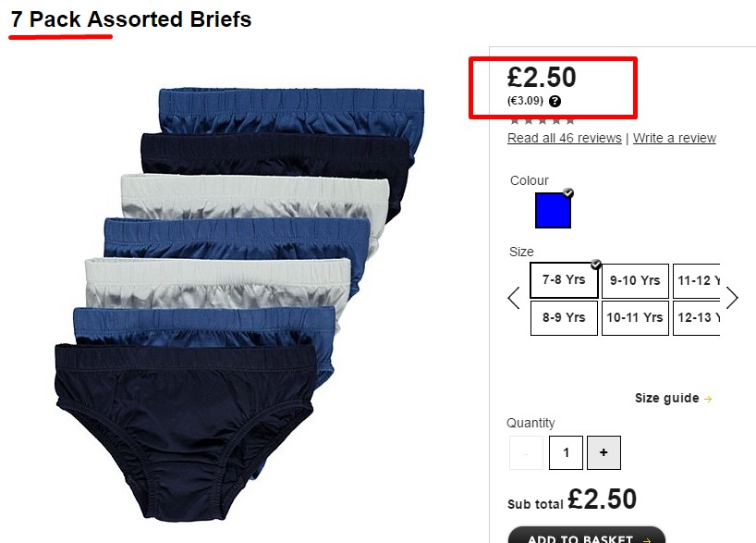Pick the 10-11 Yrs size
The width and height of the screenshot is (756, 543).
pos(635,318)
